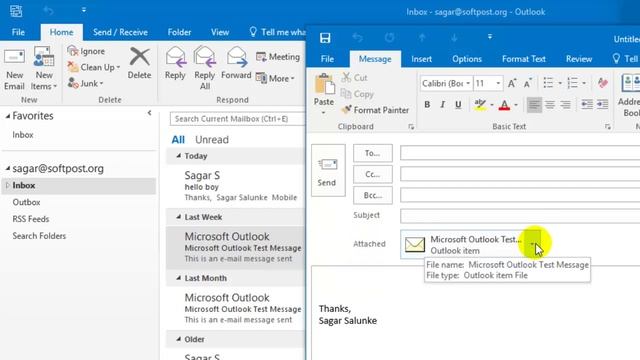The height and width of the screenshot is (360, 640).
Task: Delete the selected message
Action: click(139, 63)
